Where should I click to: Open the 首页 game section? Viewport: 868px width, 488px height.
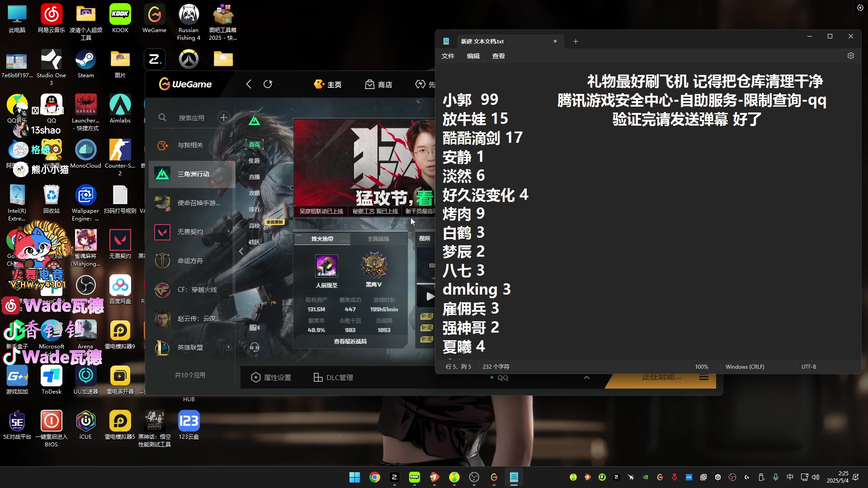point(255,145)
